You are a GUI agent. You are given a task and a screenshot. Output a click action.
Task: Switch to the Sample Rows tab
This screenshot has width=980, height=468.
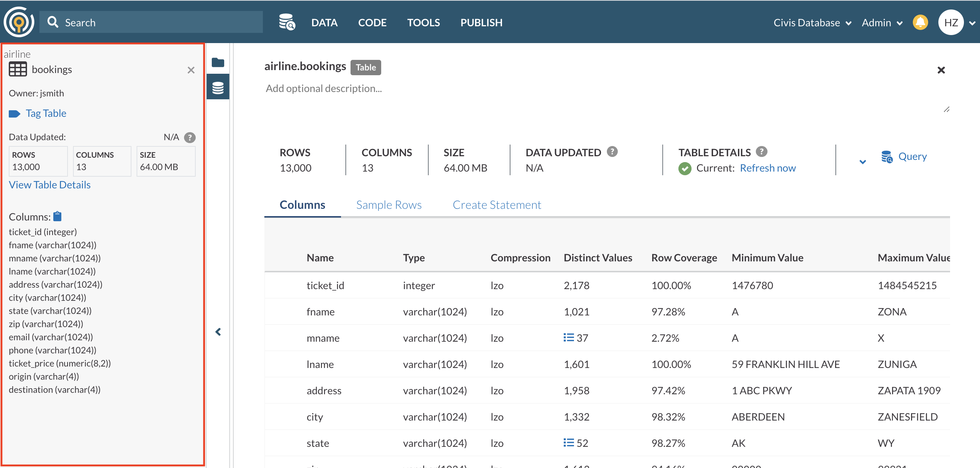coord(388,204)
